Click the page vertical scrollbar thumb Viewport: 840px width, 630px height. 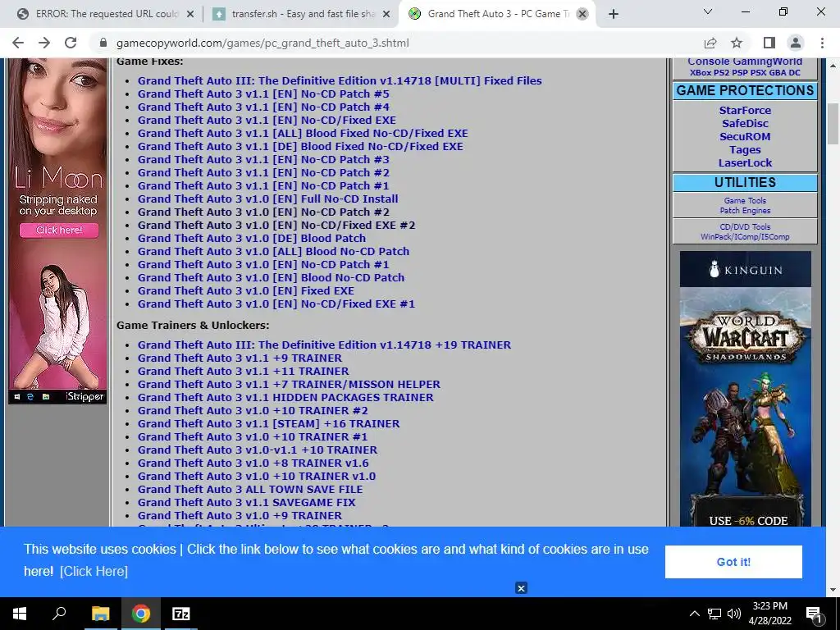833,124
